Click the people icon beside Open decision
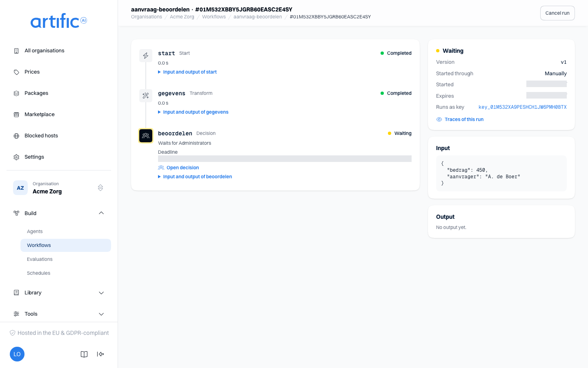The height and width of the screenshot is (368, 588). 161,168
